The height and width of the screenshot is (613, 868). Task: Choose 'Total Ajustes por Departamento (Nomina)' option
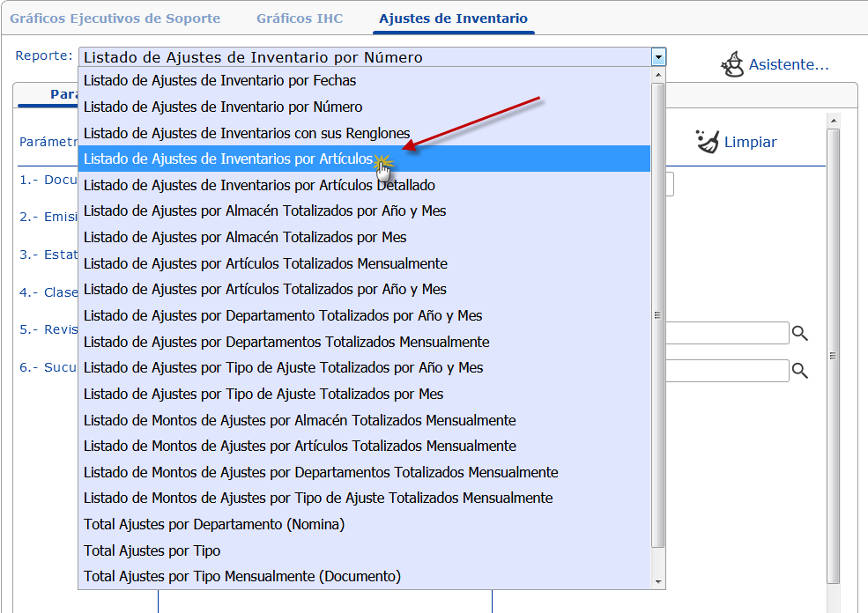tap(214, 524)
